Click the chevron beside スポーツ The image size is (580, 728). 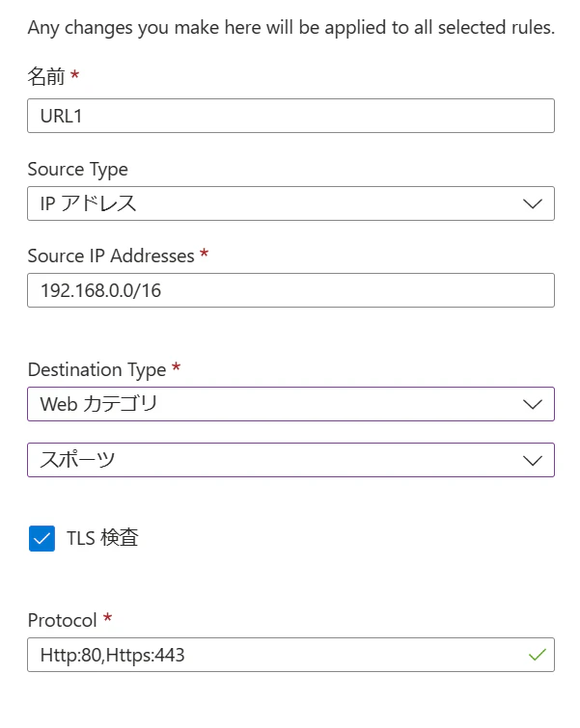(x=533, y=460)
